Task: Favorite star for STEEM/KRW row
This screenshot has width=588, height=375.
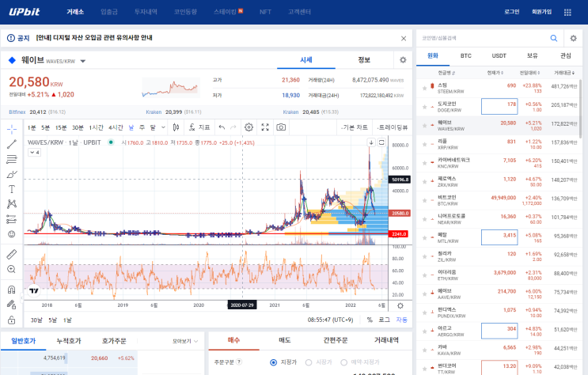Action: pos(424,88)
